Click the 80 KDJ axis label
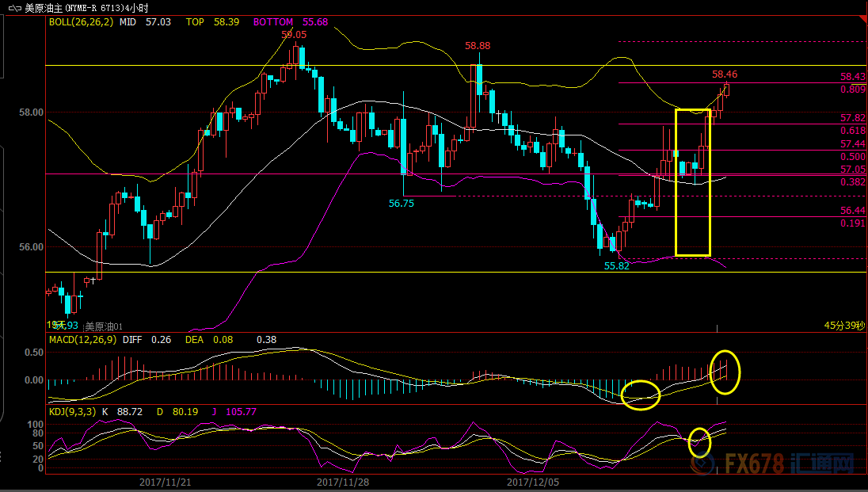 38,434
